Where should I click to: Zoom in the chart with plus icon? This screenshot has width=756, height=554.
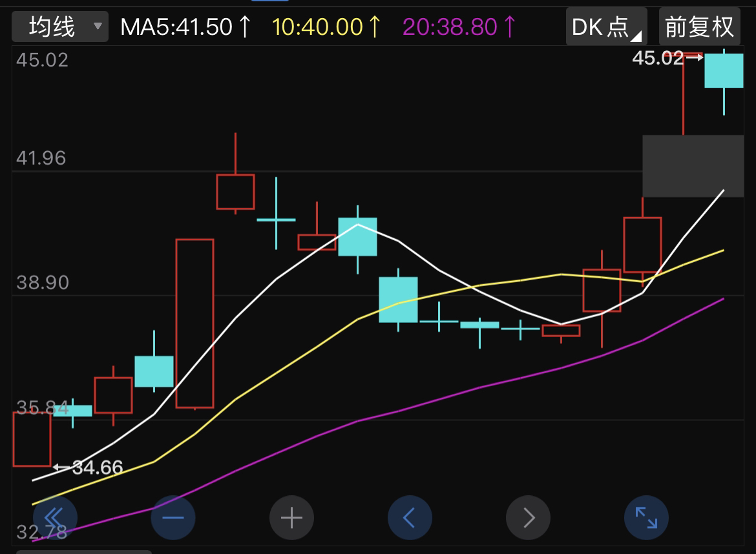click(291, 517)
